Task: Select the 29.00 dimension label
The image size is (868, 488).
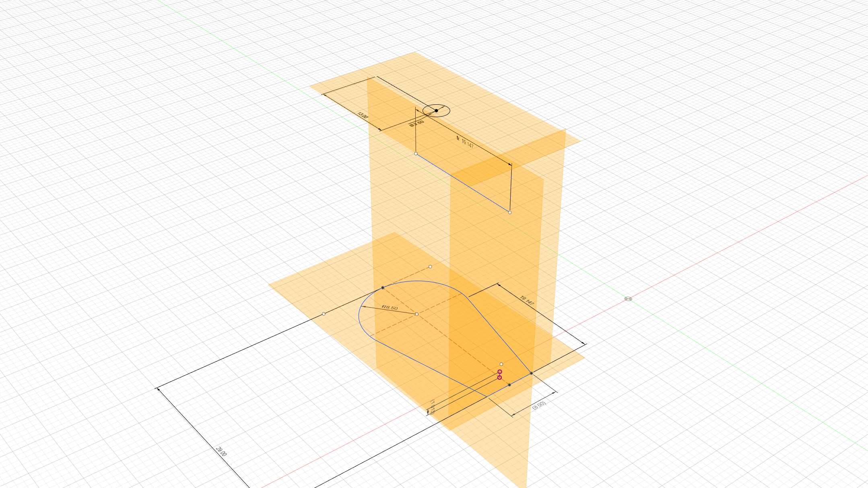Action: click(221, 451)
